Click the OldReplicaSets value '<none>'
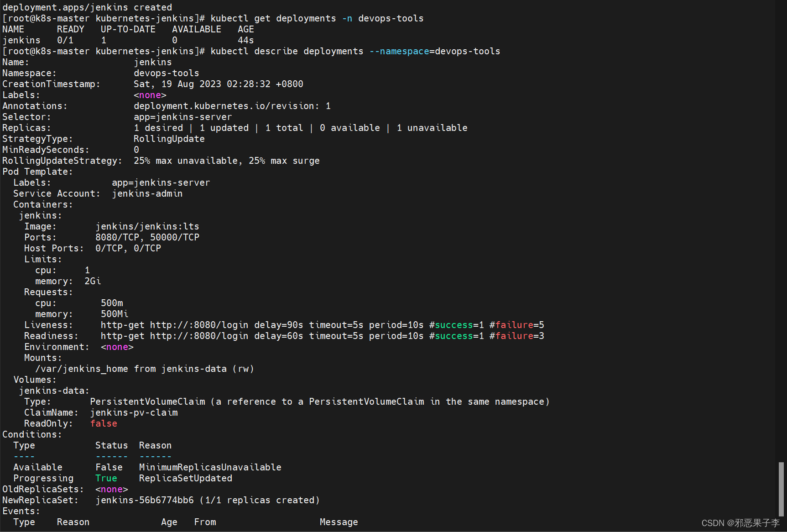 click(x=112, y=489)
